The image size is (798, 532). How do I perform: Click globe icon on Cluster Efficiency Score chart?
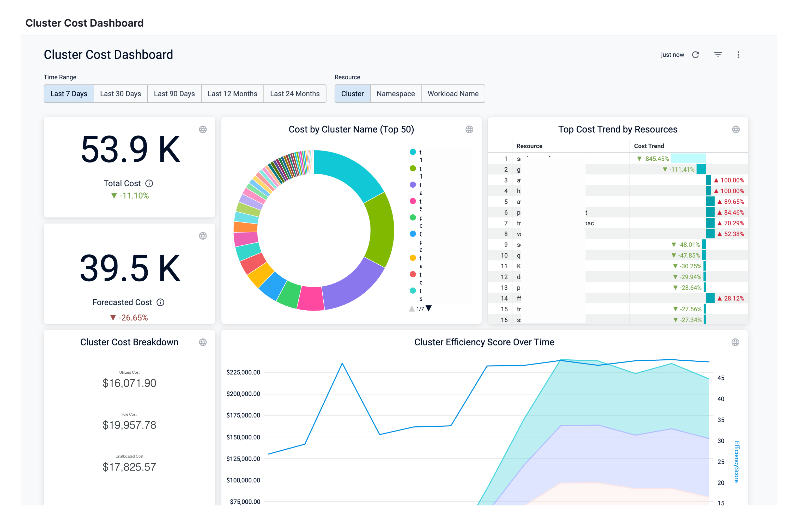point(735,342)
